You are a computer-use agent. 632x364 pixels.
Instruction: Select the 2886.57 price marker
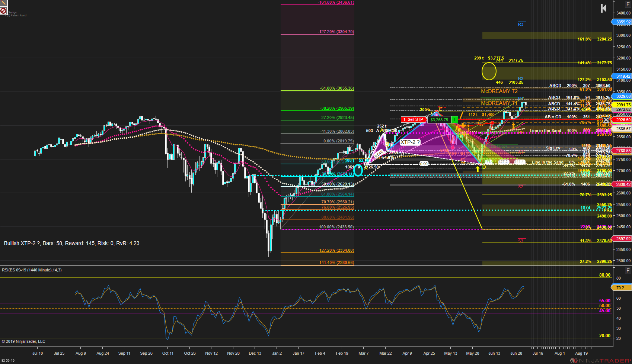coord(622,129)
